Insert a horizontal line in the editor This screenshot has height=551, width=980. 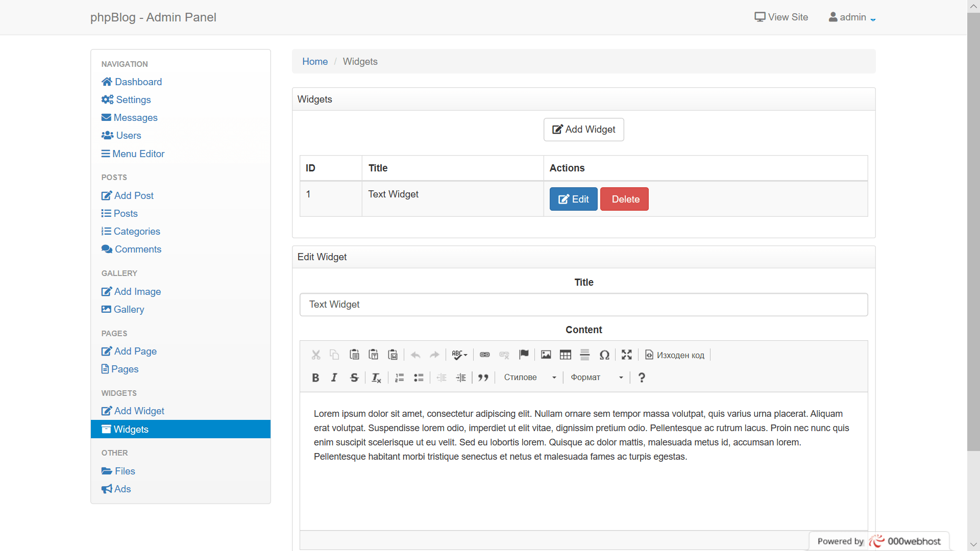(x=585, y=355)
